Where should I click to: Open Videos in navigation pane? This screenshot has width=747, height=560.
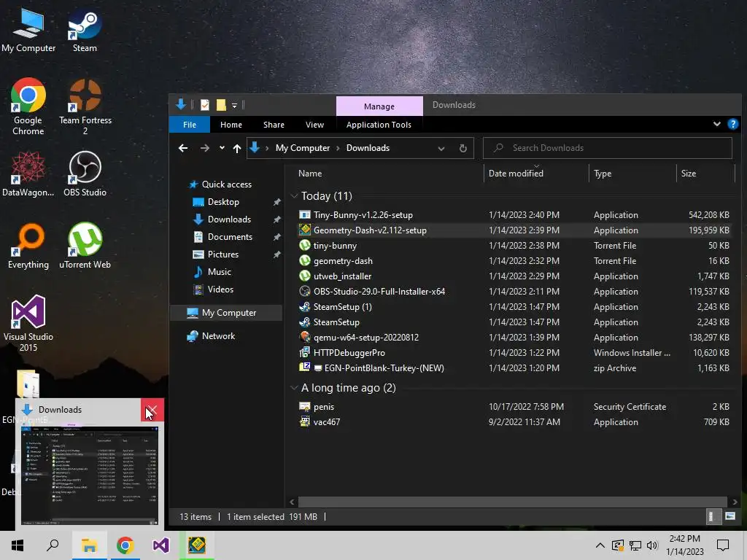[220, 289]
